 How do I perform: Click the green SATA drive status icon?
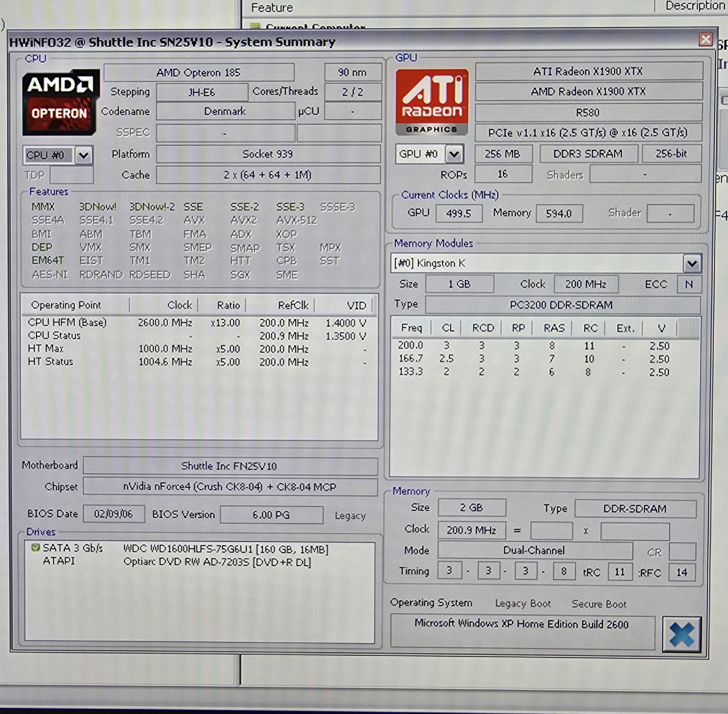(x=36, y=548)
